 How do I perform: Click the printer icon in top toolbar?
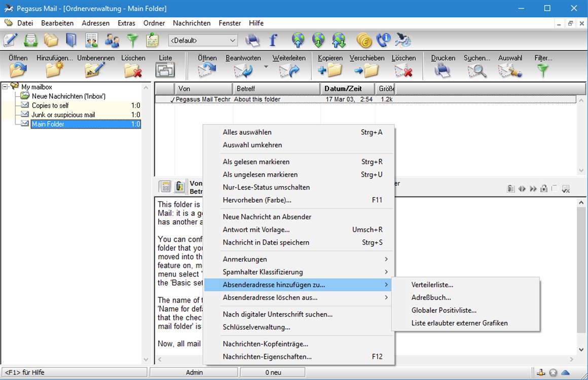tap(252, 40)
